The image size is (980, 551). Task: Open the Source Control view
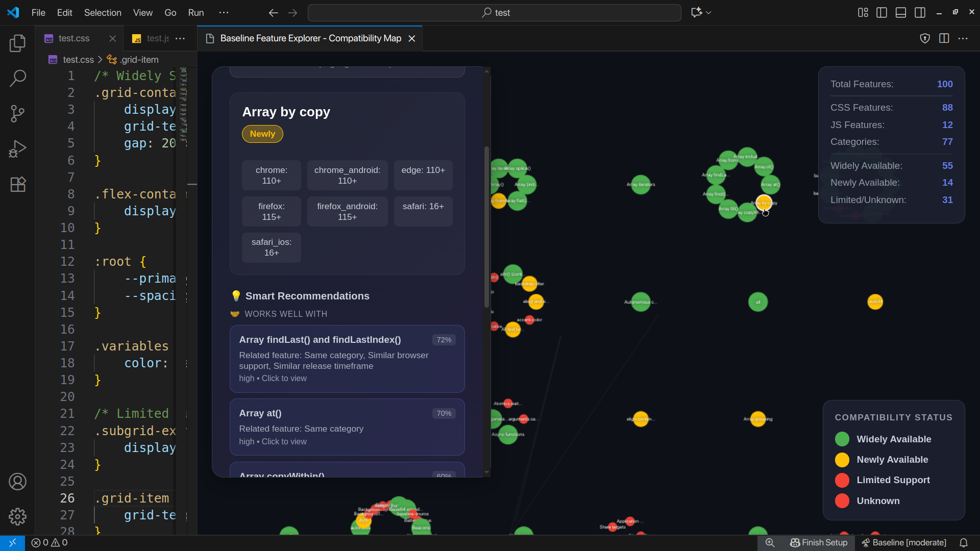pos(17,114)
